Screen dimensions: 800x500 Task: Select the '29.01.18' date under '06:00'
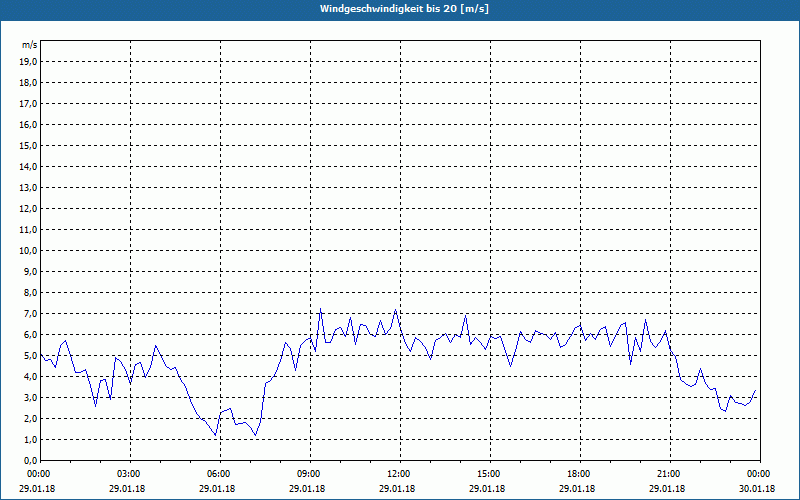coord(217,489)
